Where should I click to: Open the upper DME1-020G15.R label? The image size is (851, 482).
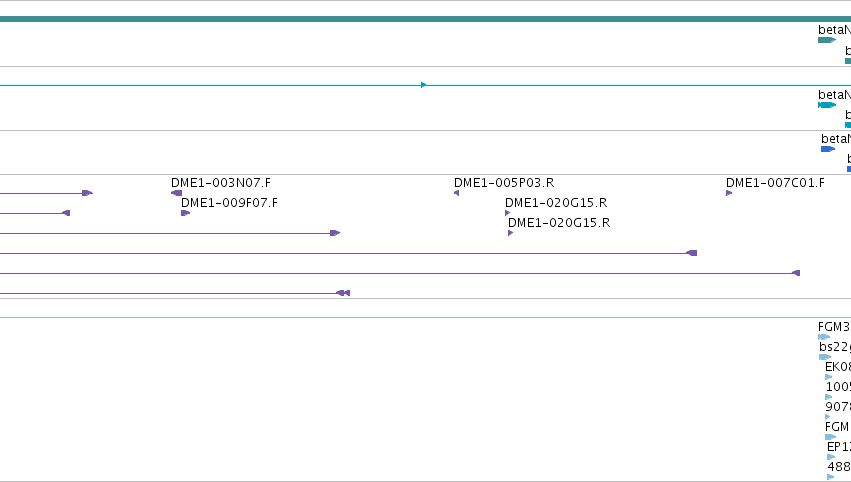556,203
